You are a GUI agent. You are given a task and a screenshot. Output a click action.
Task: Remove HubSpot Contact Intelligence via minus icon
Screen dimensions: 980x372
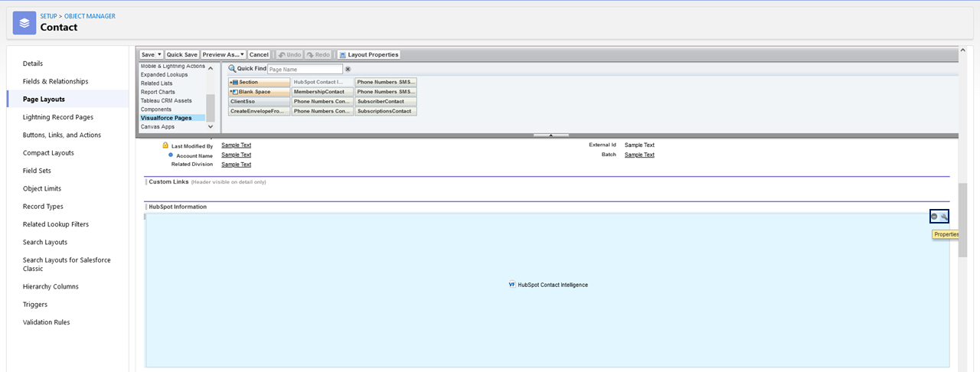tap(934, 217)
